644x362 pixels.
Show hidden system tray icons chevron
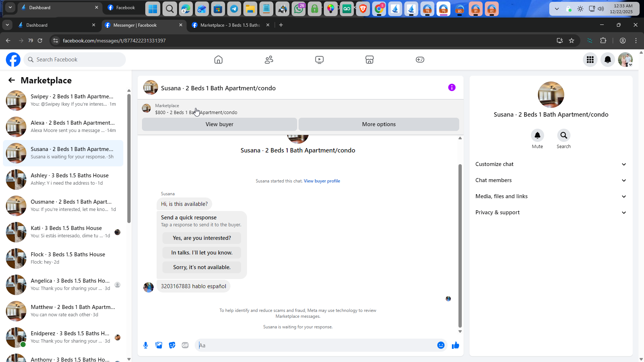pos(557,9)
